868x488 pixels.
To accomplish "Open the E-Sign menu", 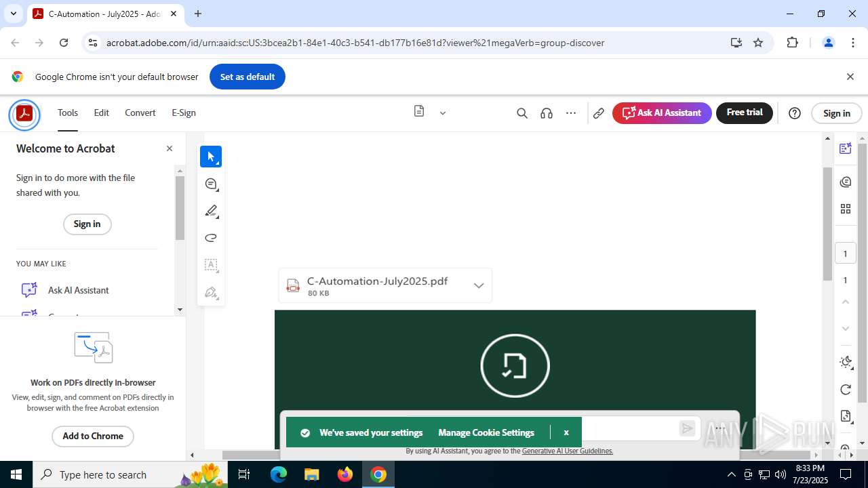I will pyautogui.click(x=184, y=113).
